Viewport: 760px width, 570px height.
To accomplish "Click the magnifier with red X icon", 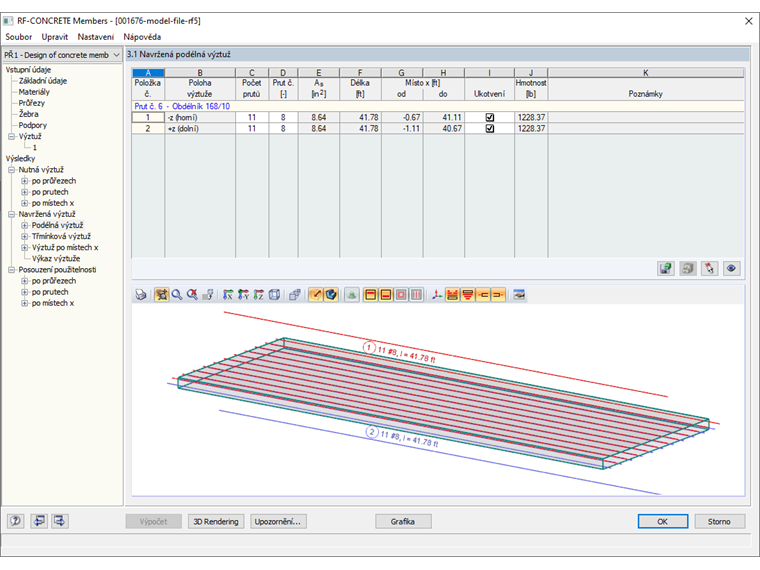I will point(192,295).
